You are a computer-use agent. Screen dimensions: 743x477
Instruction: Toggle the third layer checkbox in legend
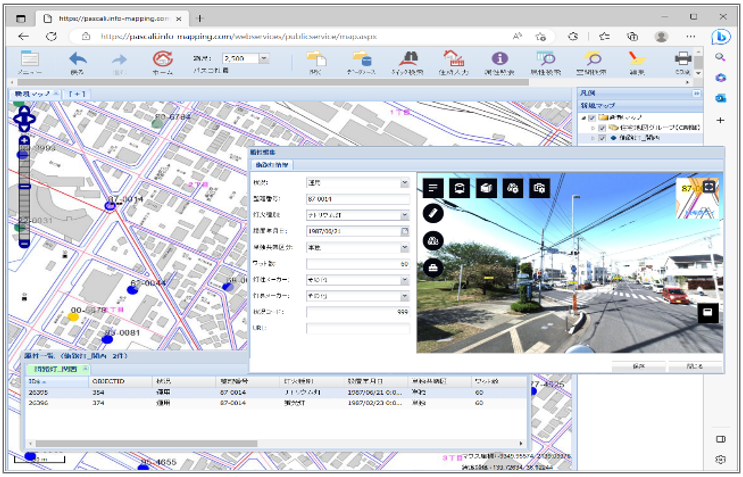tap(601, 139)
